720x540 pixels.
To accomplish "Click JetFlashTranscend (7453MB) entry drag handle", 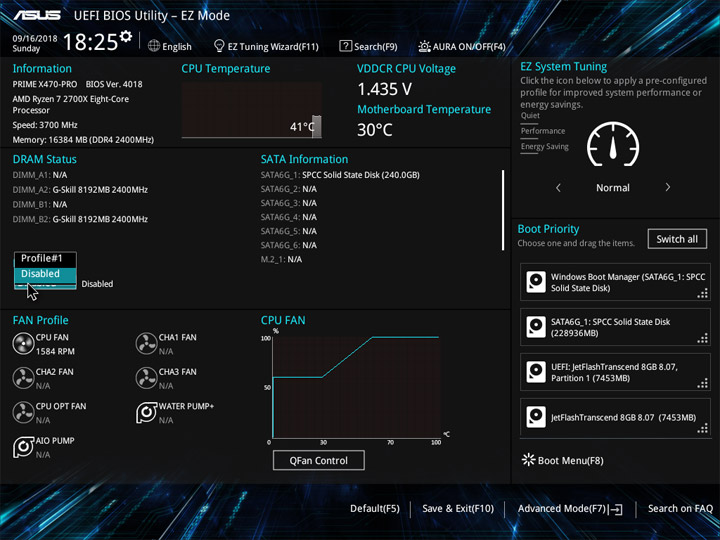I will pyautogui.click(x=703, y=428).
